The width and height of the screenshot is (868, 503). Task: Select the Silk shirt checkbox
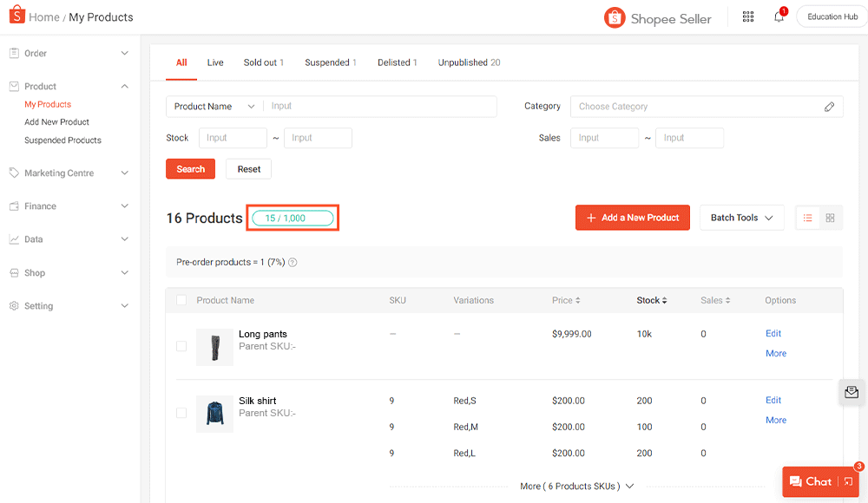[x=181, y=413]
